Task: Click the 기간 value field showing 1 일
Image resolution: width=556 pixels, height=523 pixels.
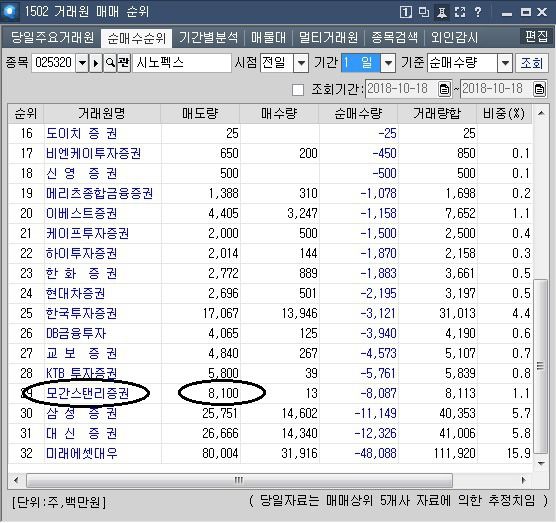Action: 361,63
